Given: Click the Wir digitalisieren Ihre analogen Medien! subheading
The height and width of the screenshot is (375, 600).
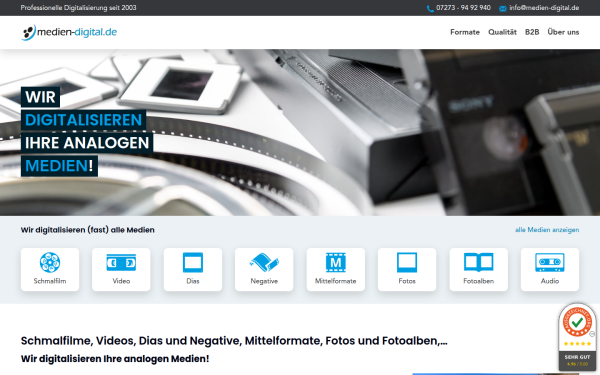Looking at the screenshot, I should 115,359.
